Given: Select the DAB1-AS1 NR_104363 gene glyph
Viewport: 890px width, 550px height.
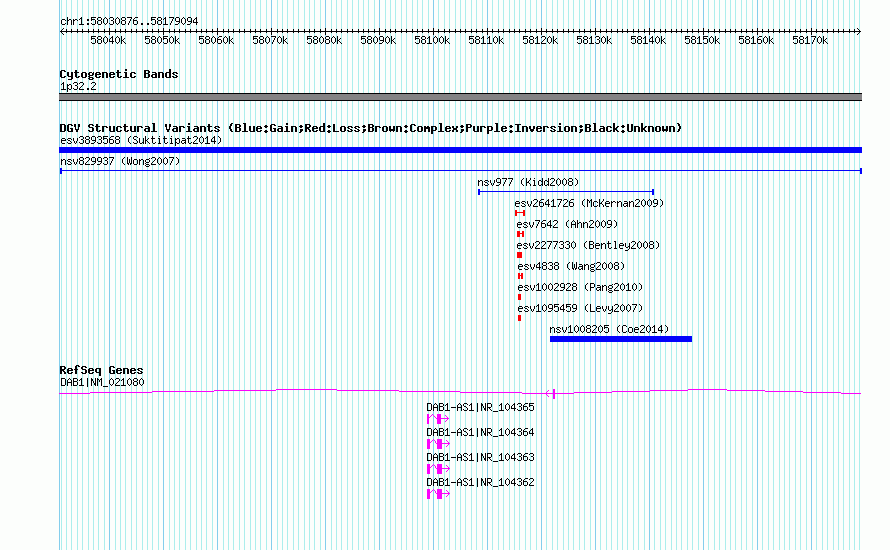Looking at the screenshot, I should [x=438, y=469].
